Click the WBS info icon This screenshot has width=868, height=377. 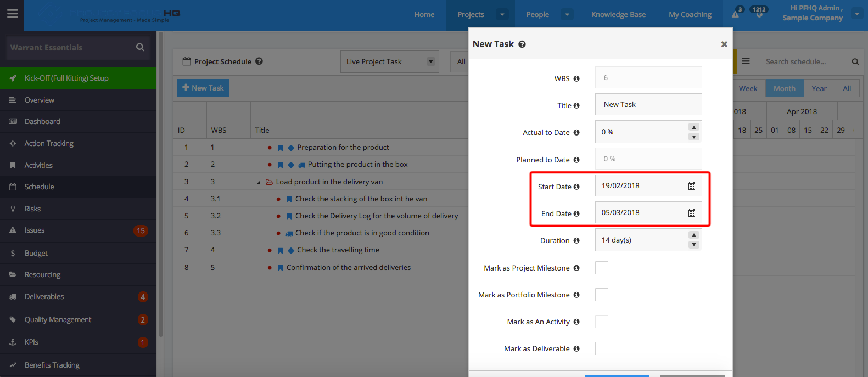pos(576,78)
